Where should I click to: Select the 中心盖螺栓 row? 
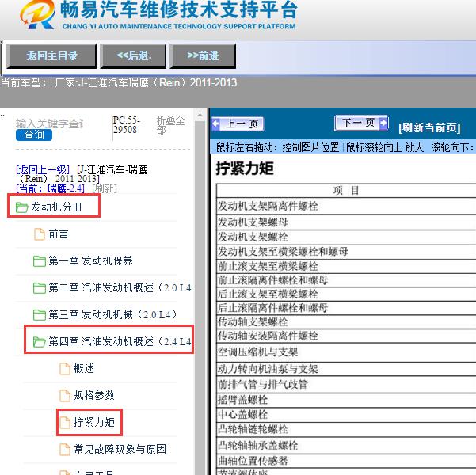click(346, 414)
